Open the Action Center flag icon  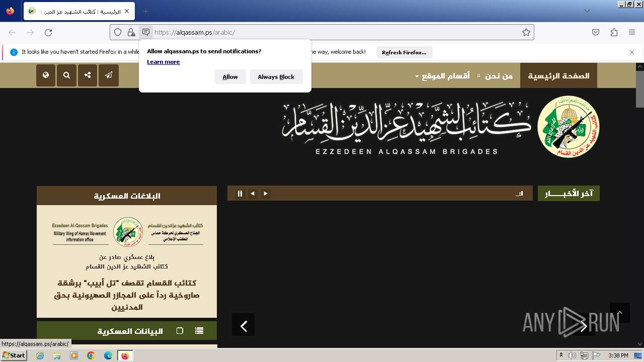(596, 355)
